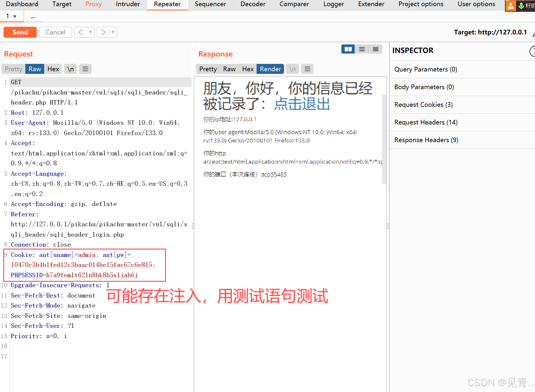Image resolution: width=535 pixels, height=392 pixels.
Task: Open the Logger tab
Action: (x=334, y=4)
